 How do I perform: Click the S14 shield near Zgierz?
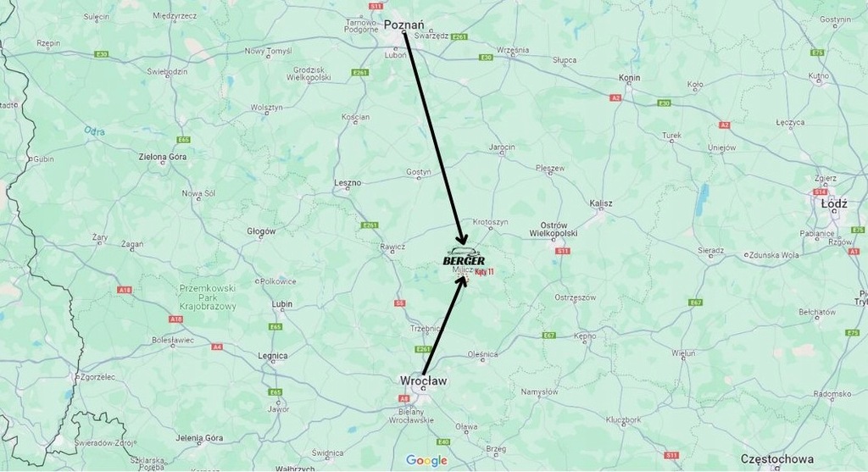point(820,192)
